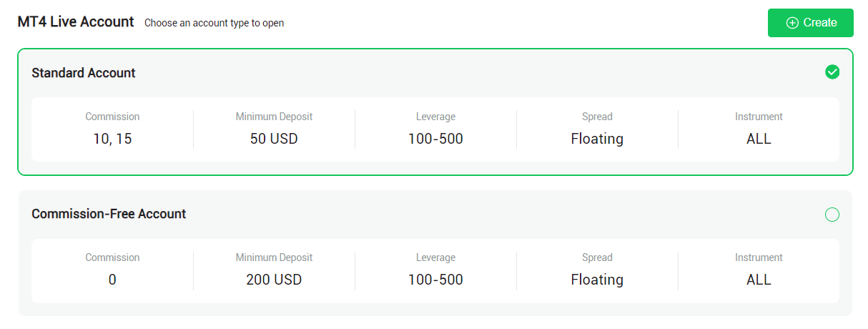The image size is (868, 329).
Task: Click the Standard Account title
Action: point(84,73)
